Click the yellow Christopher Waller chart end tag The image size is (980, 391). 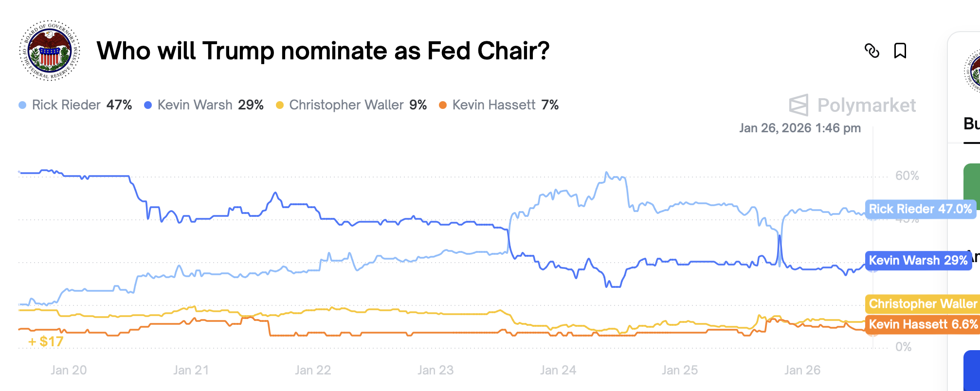coord(922,304)
